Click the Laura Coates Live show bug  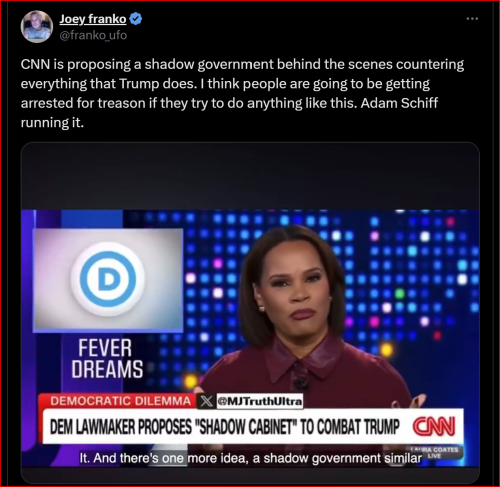click(434, 452)
